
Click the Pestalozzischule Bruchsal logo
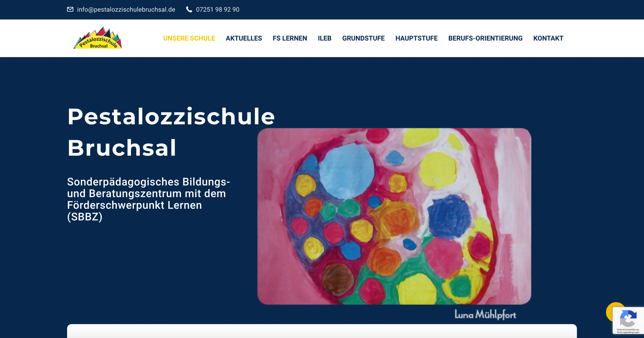[x=97, y=38]
